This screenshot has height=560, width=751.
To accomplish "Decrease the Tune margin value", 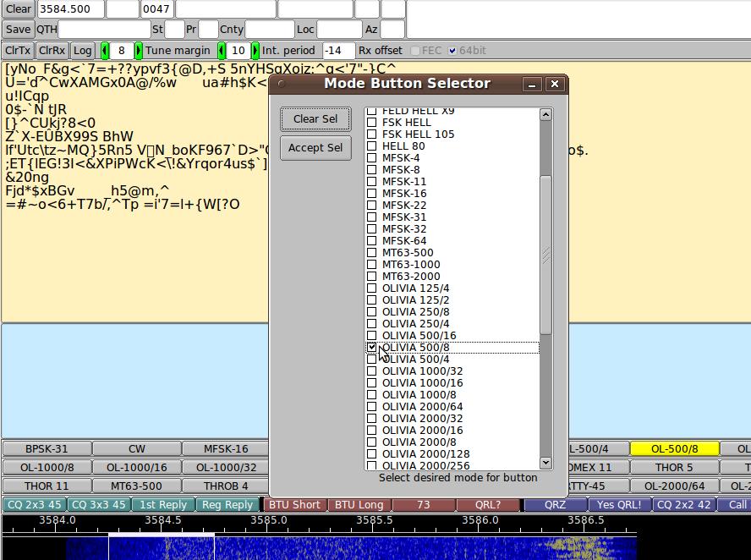I will (x=105, y=51).
